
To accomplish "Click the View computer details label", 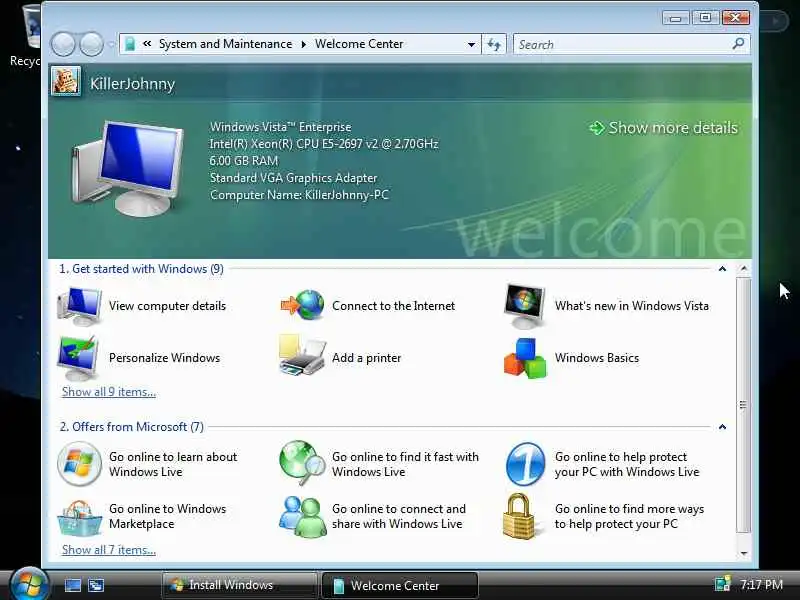I will [167, 306].
